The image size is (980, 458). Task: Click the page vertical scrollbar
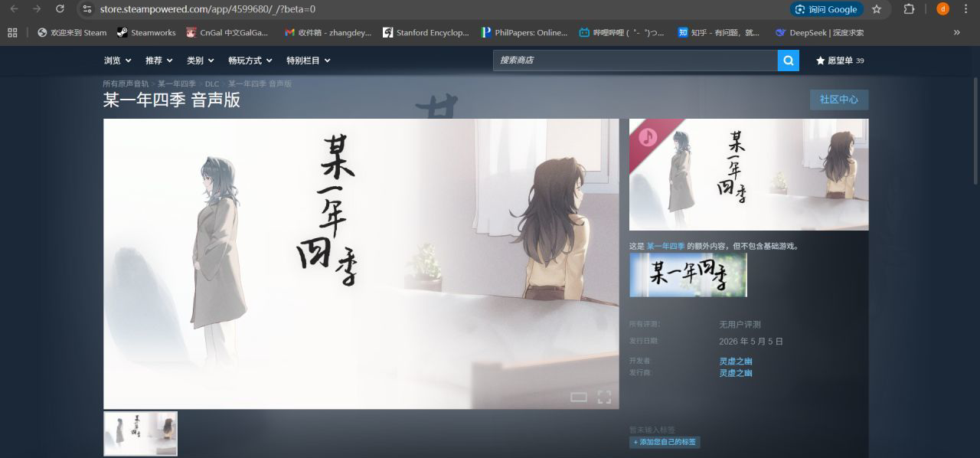[975, 130]
